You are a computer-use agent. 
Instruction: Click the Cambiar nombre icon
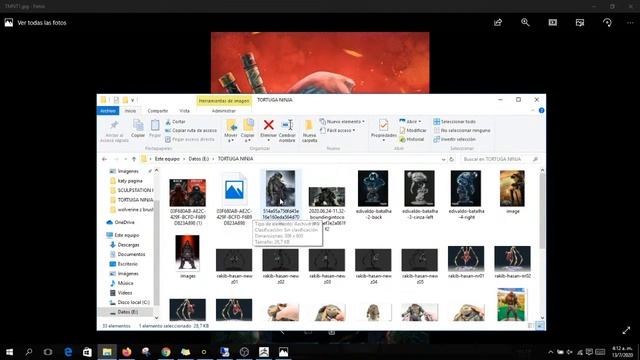point(287,125)
